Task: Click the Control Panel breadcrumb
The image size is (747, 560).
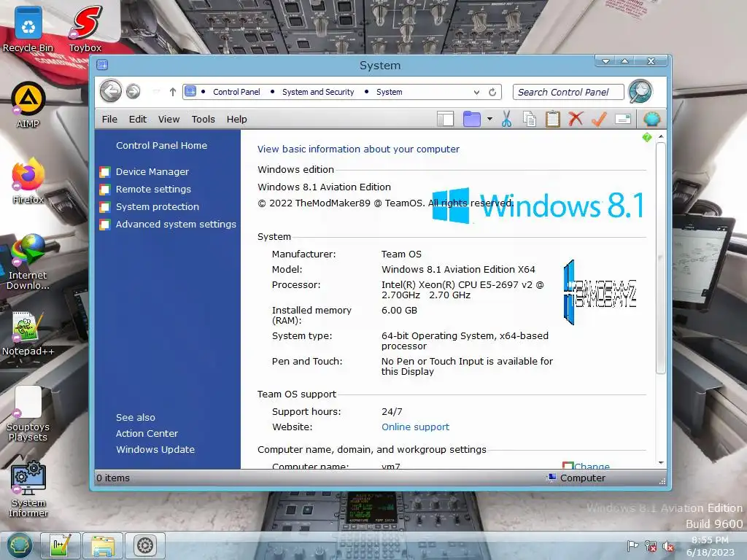Action: point(236,92)
